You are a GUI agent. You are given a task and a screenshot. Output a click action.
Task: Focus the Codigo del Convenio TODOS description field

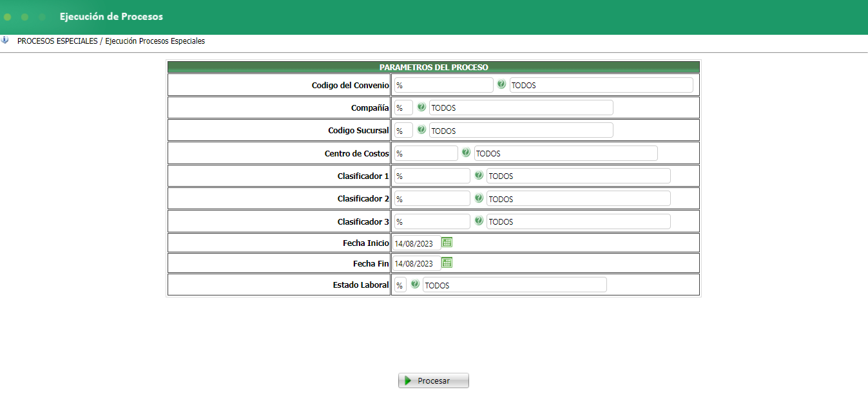click(601, 85)
